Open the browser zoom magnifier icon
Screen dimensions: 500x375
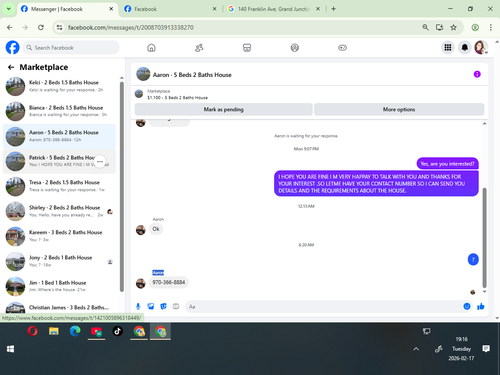[x=425, y=27]
